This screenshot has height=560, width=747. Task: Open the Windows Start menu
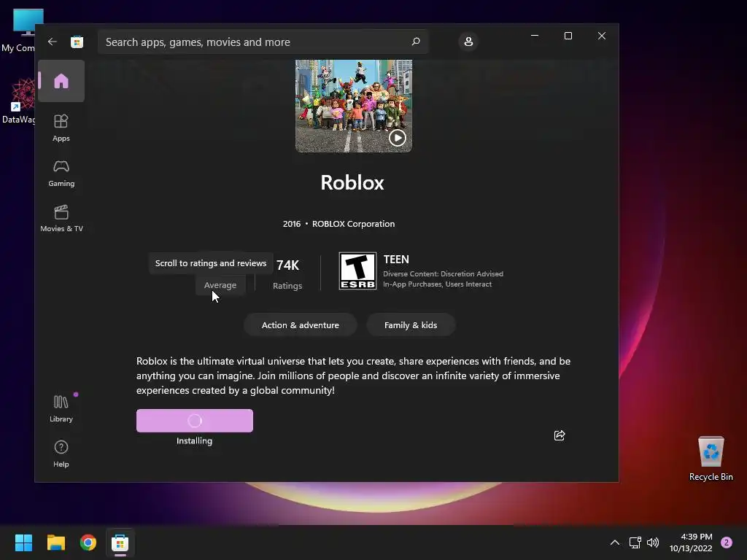(23, 542)
